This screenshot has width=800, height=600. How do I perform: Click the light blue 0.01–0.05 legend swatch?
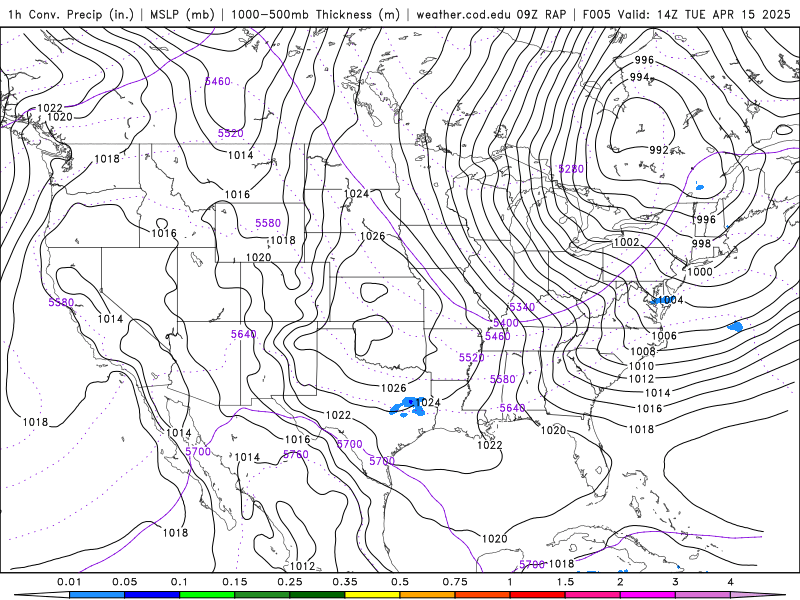pyautogui.click(x=97, y=595)
